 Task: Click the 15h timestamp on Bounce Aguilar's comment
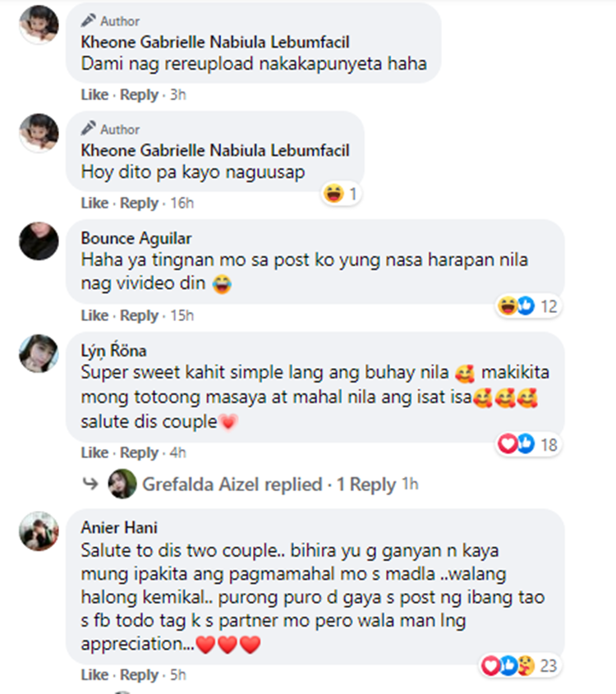tap(182, 315)
